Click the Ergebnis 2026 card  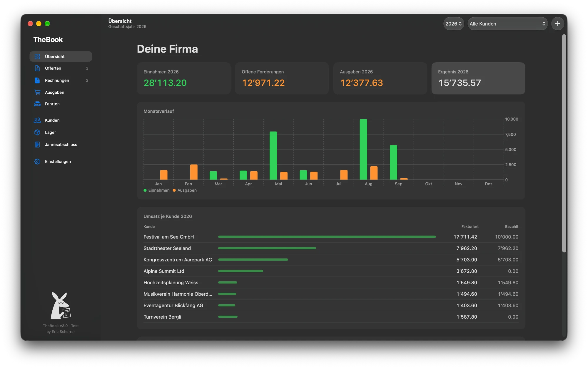click(478, 78)
